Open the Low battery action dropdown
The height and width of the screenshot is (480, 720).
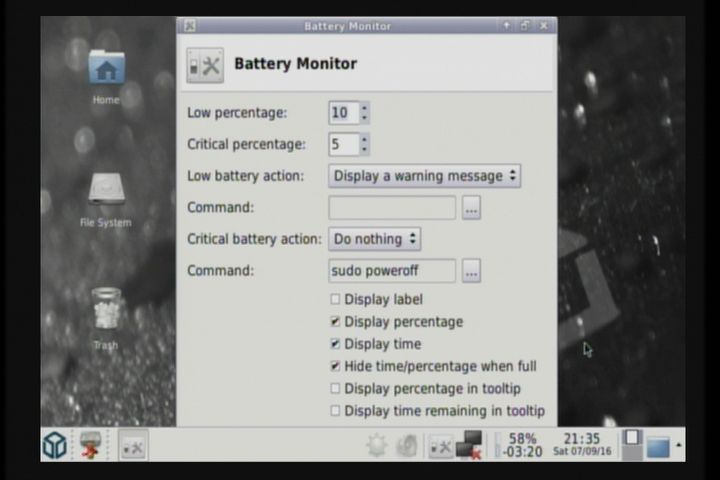point(424,176)
